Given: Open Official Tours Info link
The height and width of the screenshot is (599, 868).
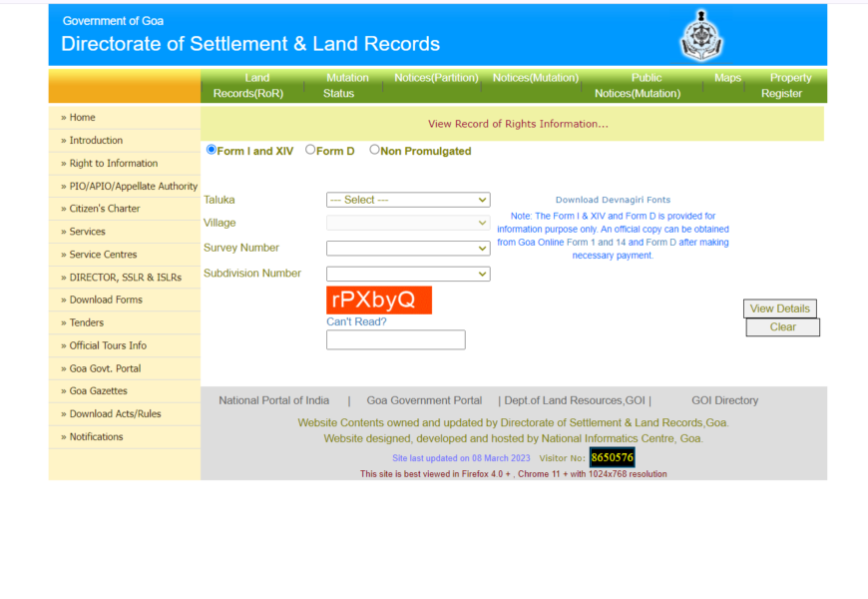Looking at the screenshot, I should 108,345.
